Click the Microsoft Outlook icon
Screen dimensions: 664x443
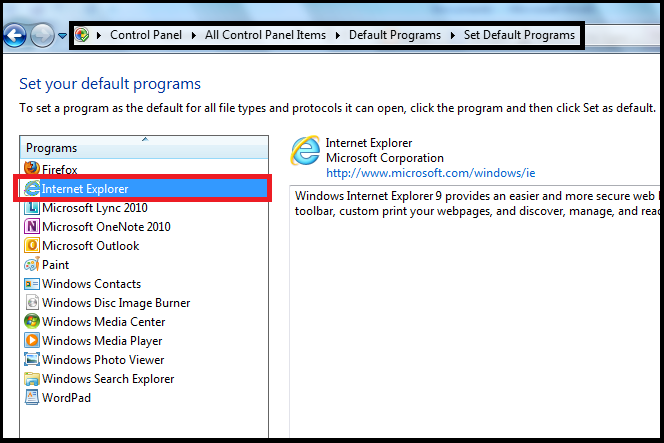coord(32,246)
